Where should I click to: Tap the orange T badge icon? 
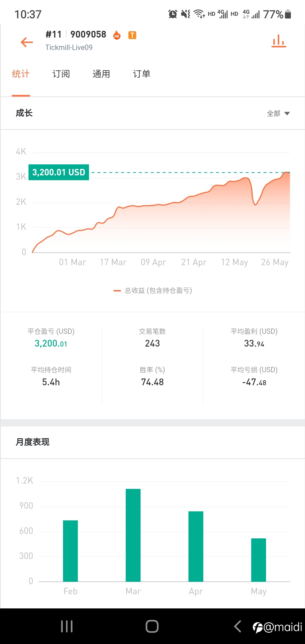(x=132, y=35)
